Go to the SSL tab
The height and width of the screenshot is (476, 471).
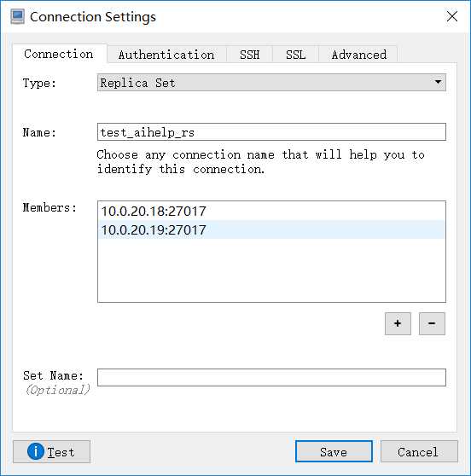coord(295,55)
